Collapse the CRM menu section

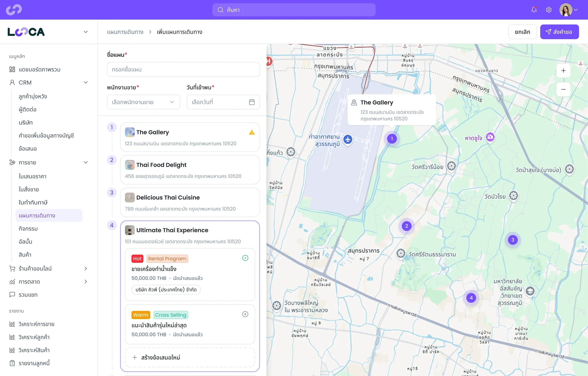click(86, 82)
